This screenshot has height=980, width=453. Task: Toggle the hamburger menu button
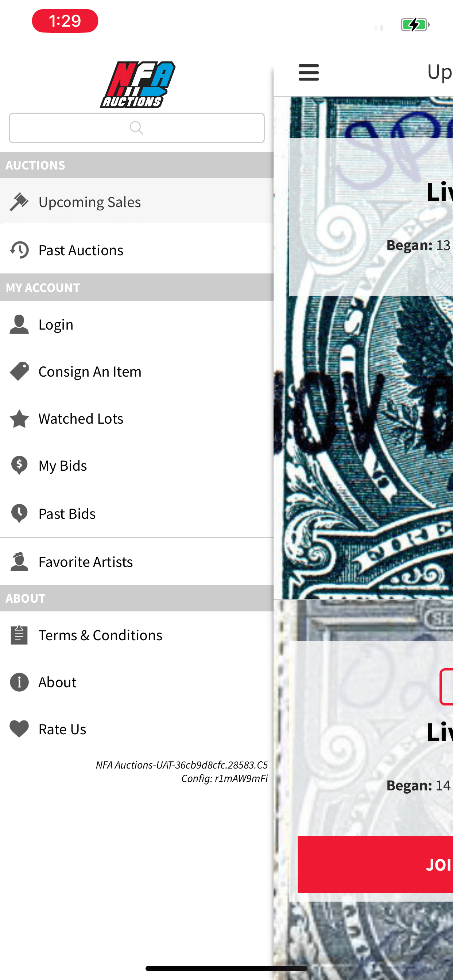point(309,72)
